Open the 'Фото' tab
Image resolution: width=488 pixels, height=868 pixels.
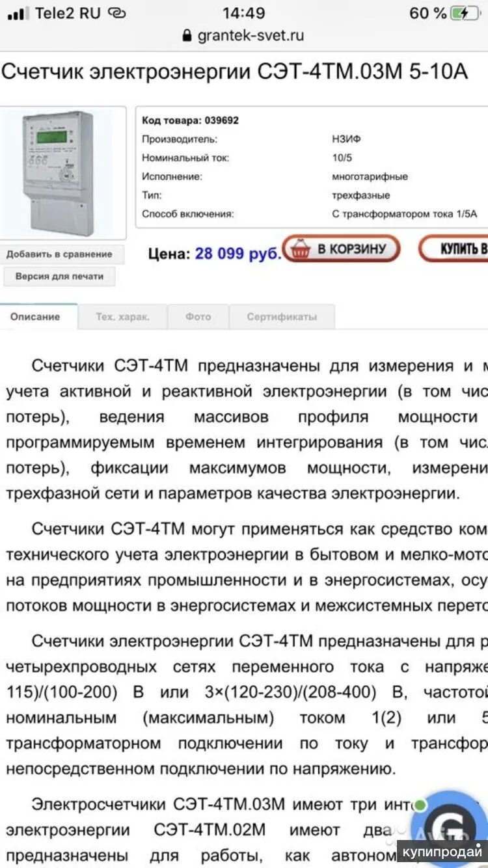pos(198,317)
